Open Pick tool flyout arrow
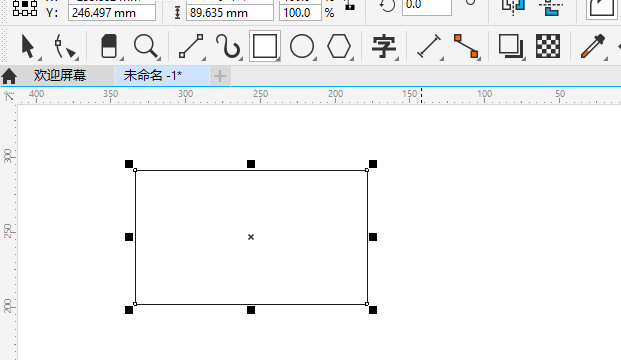 [x=40, y=59]
